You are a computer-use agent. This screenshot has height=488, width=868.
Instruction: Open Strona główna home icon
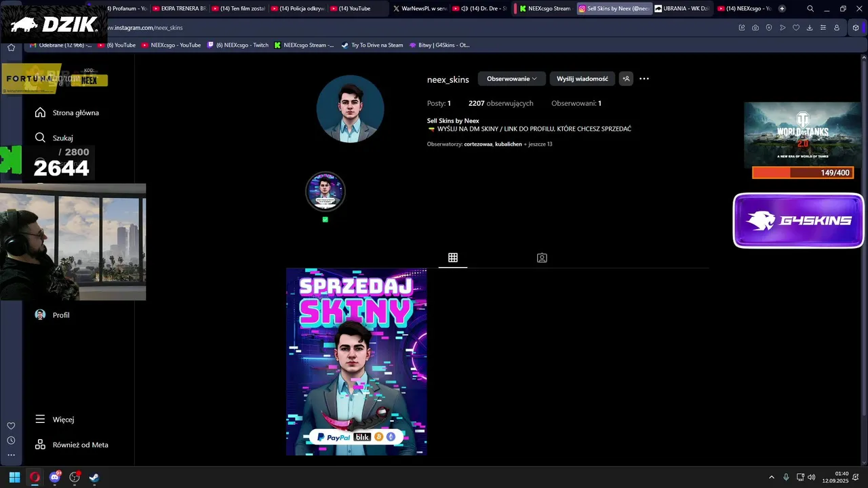pos(40,113)
